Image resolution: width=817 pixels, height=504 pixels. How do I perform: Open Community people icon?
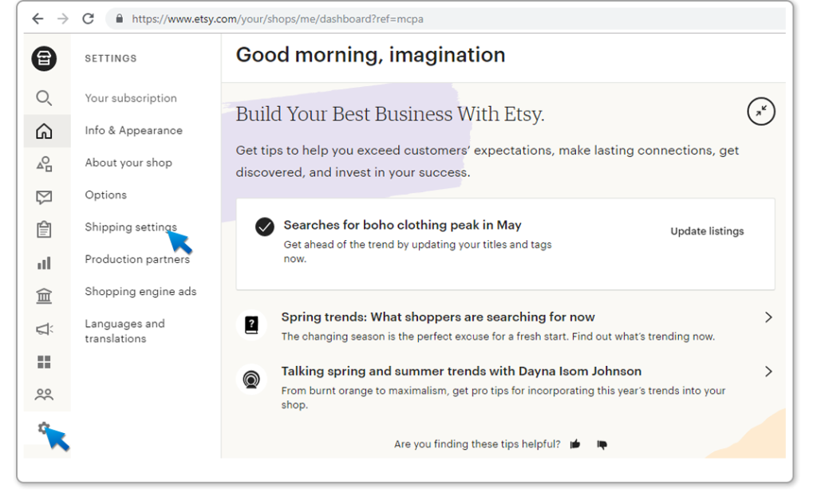[44, 395]
